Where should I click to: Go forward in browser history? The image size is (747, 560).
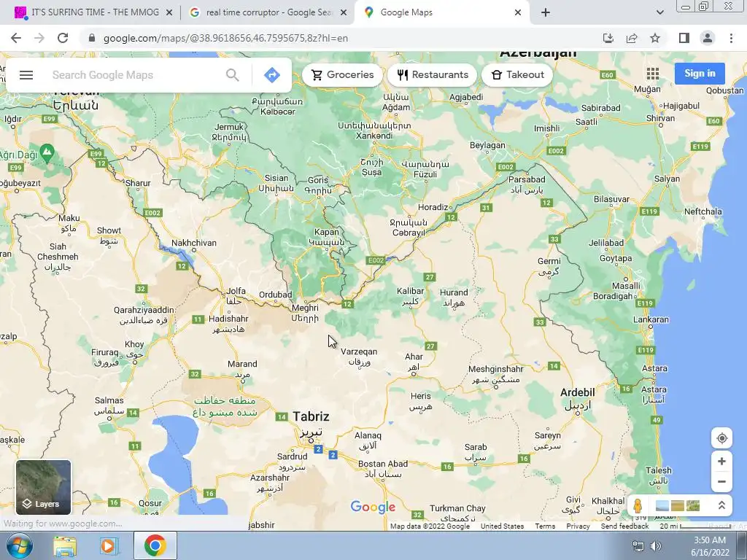(39, 38)
